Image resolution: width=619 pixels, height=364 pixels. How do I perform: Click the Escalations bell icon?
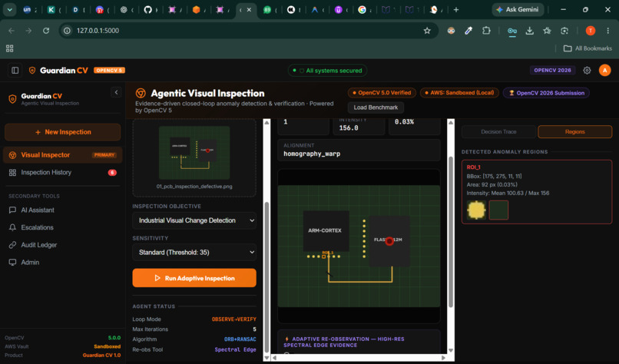(x=12, y=227)
